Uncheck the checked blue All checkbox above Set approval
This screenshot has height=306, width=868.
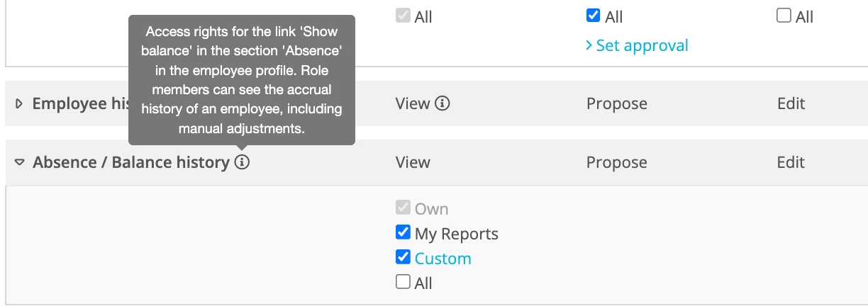(x=594, y=16)
